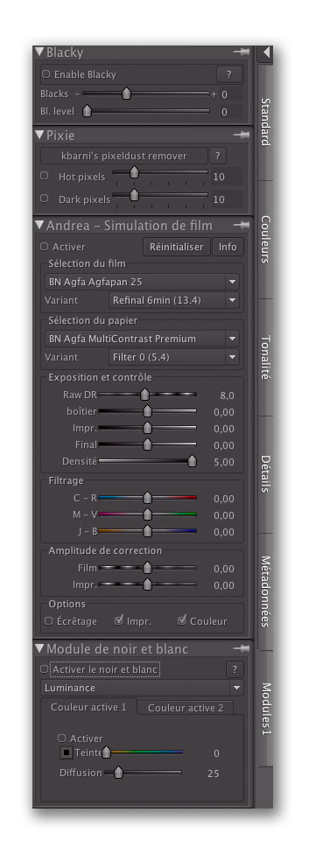323x868 pixels.
Task: Collapse the Pixie panel triangle
Action: tap(39, 135)
